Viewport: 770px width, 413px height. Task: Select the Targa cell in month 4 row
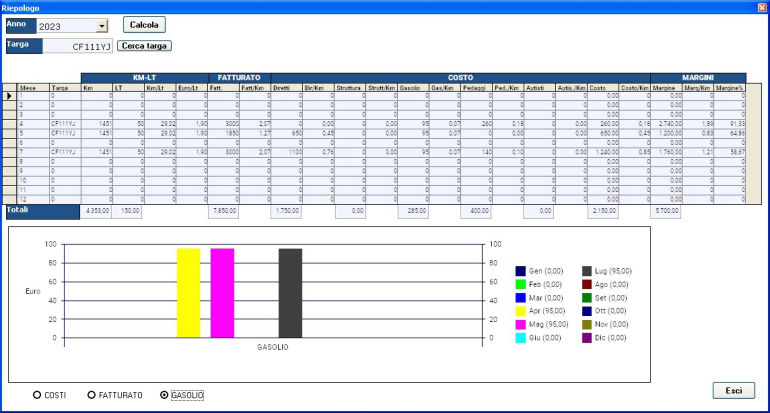point(65,122)
